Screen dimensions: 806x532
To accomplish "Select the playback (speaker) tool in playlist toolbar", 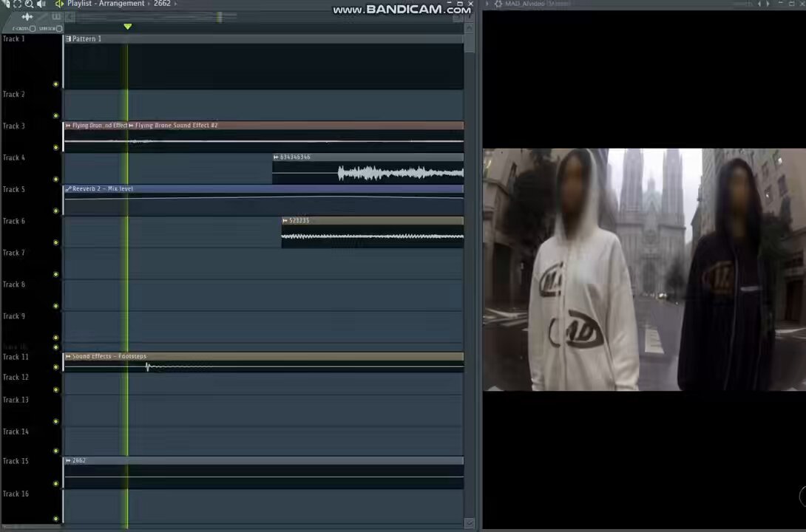I will click(x=41, y=4).
